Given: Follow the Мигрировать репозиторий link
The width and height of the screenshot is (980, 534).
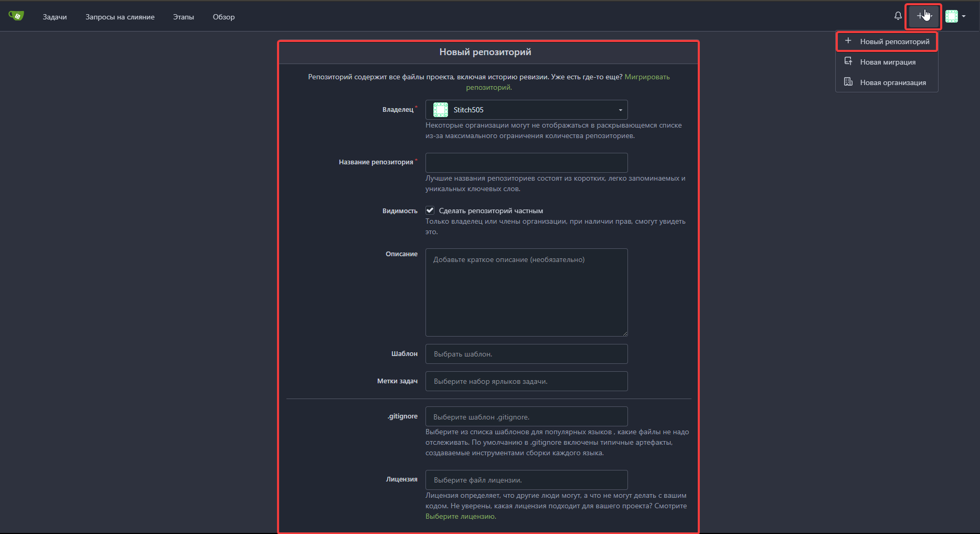Looking at the screenshot, I should 646,77.
